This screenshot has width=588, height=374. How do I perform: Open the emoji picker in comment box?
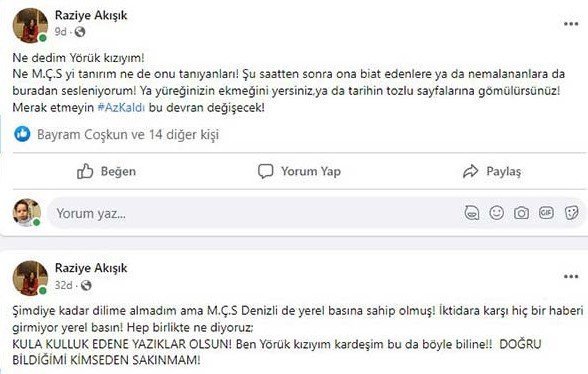coord(496,213)
